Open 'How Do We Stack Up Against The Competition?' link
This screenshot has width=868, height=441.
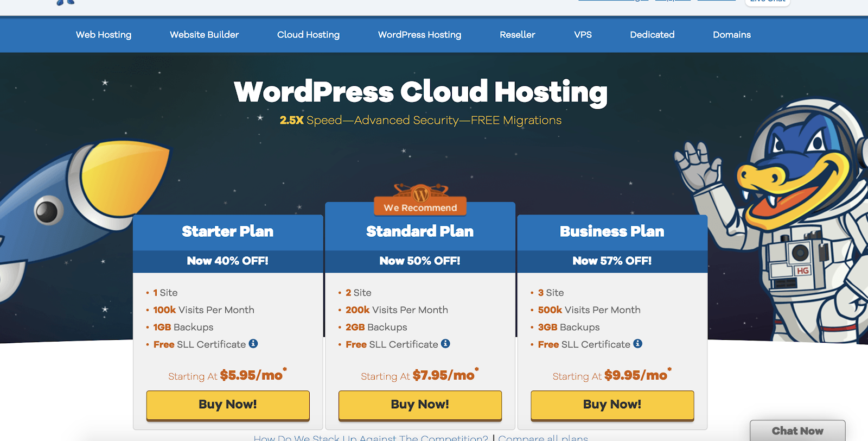371,437
